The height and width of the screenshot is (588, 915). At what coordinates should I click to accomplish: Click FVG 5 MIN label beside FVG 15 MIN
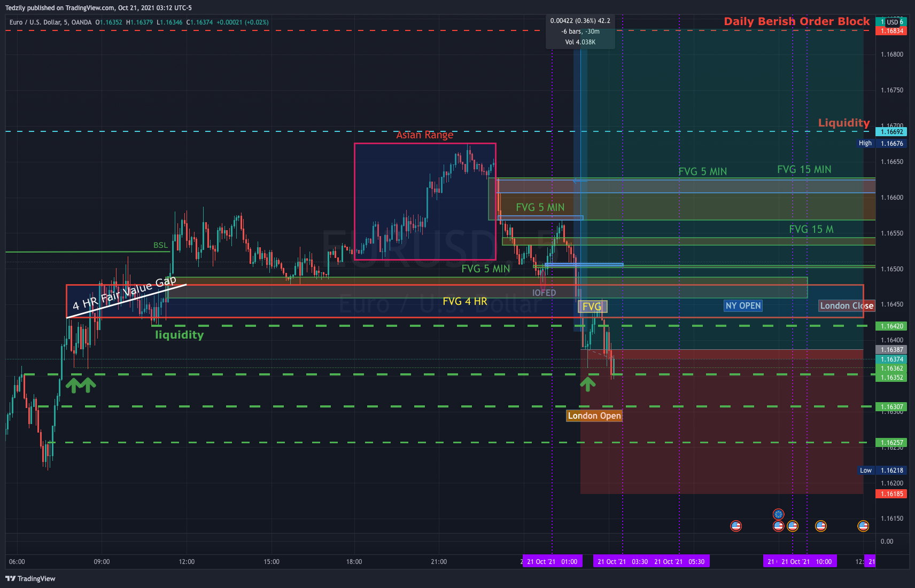pyautogui.click(x=703, y=171)
